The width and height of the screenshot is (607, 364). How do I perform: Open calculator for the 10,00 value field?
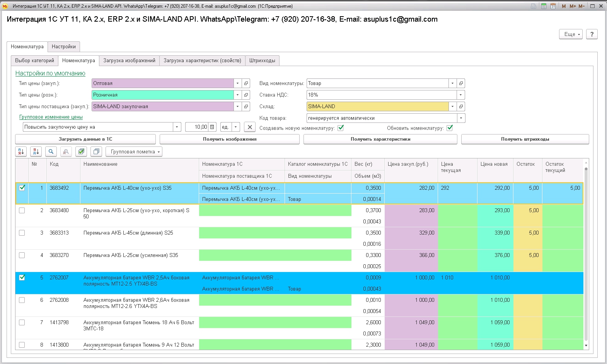(x=212, y=127)
